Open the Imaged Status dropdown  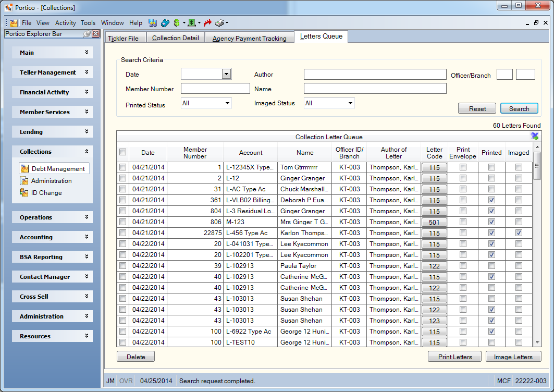350,103
